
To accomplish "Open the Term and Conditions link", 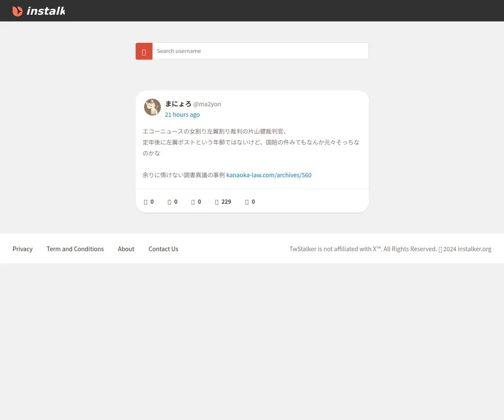I will pos(75,249).
